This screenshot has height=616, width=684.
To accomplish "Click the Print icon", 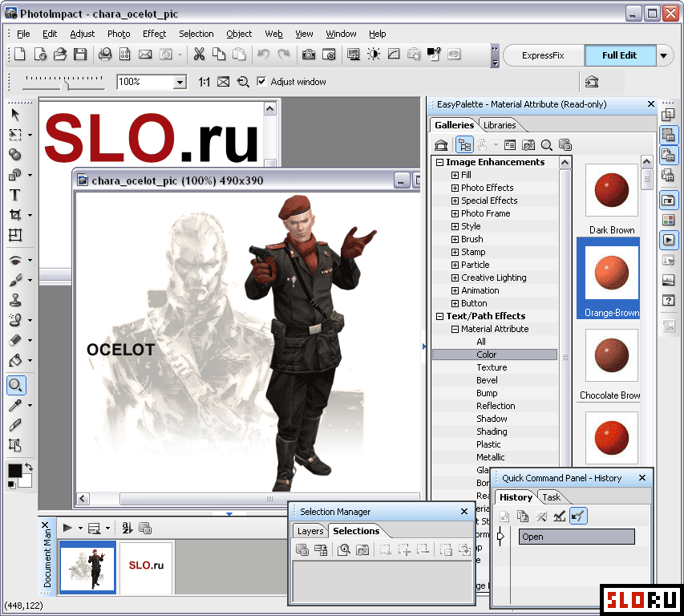I will click(105, 55).
